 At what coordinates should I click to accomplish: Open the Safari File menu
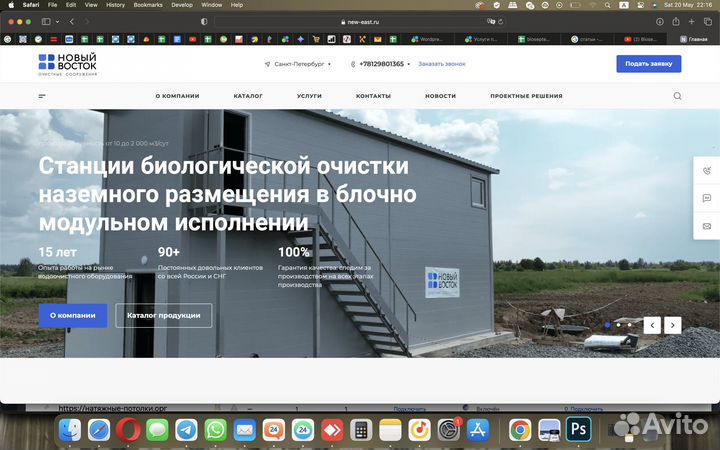[x=53, y=5]
